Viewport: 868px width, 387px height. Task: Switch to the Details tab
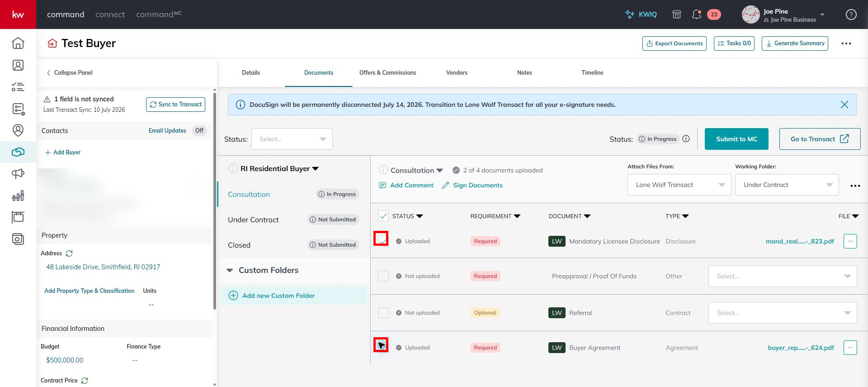[x=251, y=72]
